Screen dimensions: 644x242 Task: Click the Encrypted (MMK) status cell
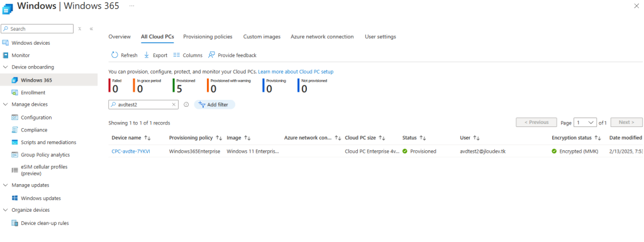tap(575, 151)
